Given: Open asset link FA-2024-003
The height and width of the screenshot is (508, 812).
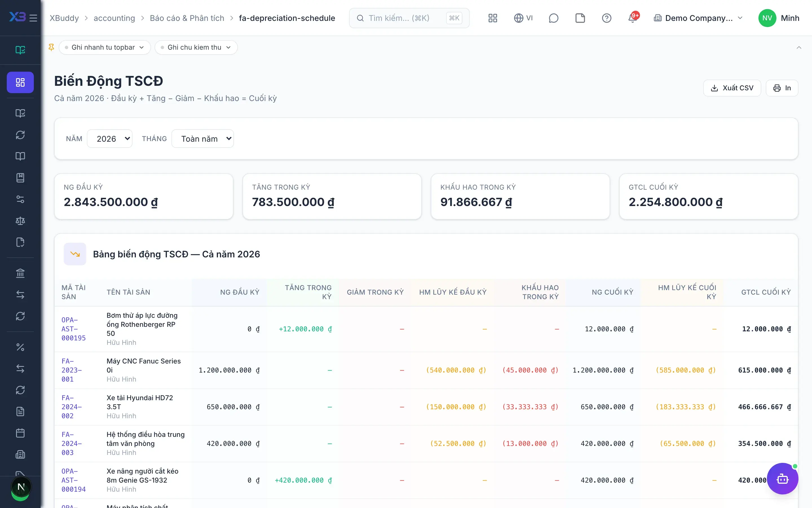Looking at the screenshot, I should (x=71, y=443).
